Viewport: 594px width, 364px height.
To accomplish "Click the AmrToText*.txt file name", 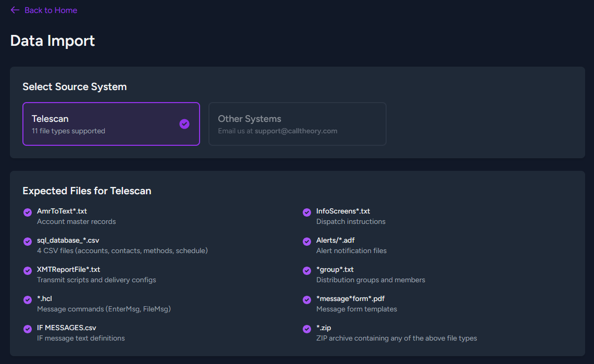I will click(x=62, y=211).
